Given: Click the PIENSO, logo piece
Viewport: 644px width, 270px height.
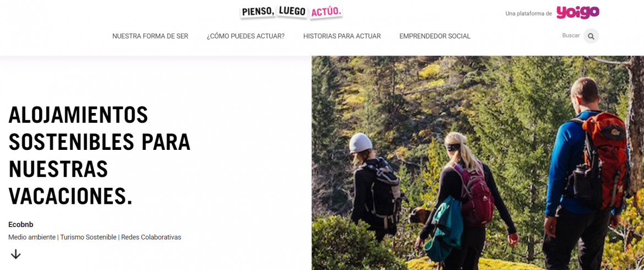Looking at the screenshot, I should (258, 12).
